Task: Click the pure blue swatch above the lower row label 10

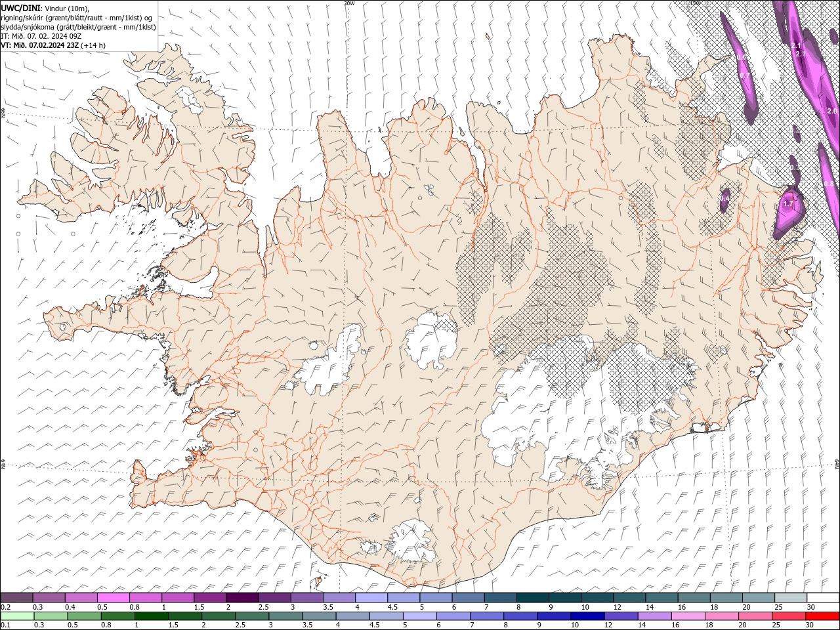Action: [587, 616]
